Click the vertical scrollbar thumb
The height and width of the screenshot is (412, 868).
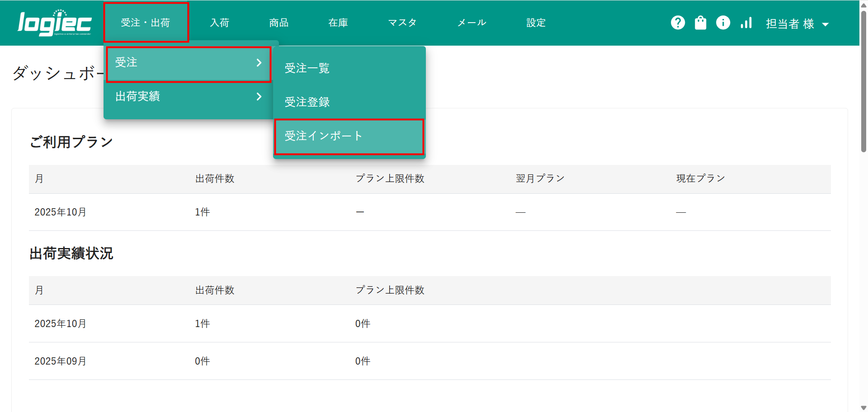click(863, 81)
